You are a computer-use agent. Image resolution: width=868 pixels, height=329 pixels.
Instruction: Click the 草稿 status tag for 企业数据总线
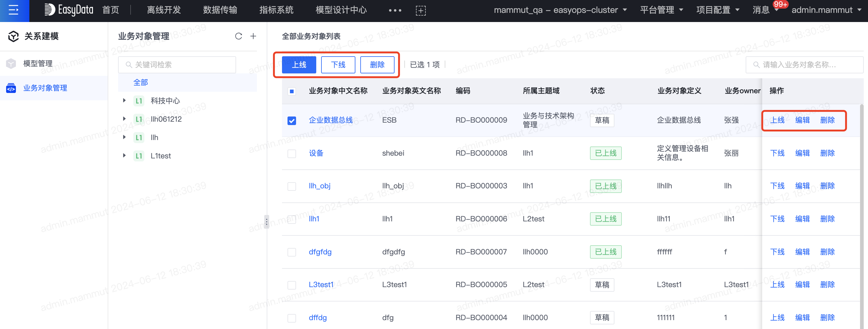click(602, 120)
